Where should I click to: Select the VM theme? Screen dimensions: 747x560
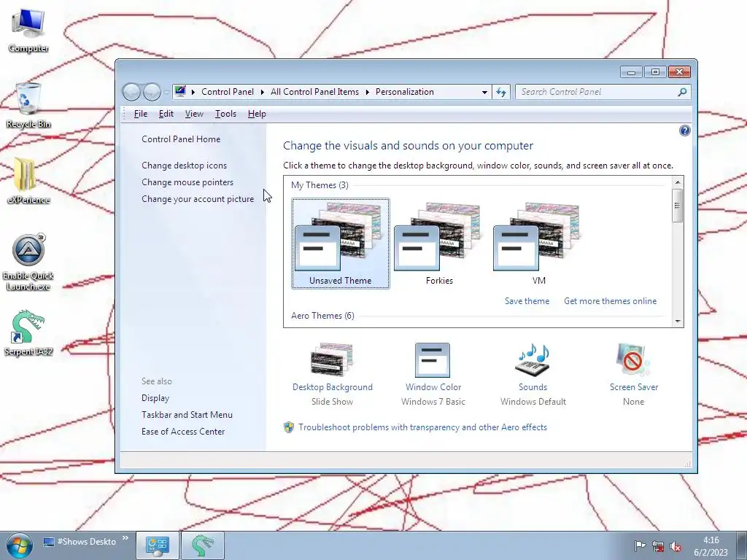(538, 244)
